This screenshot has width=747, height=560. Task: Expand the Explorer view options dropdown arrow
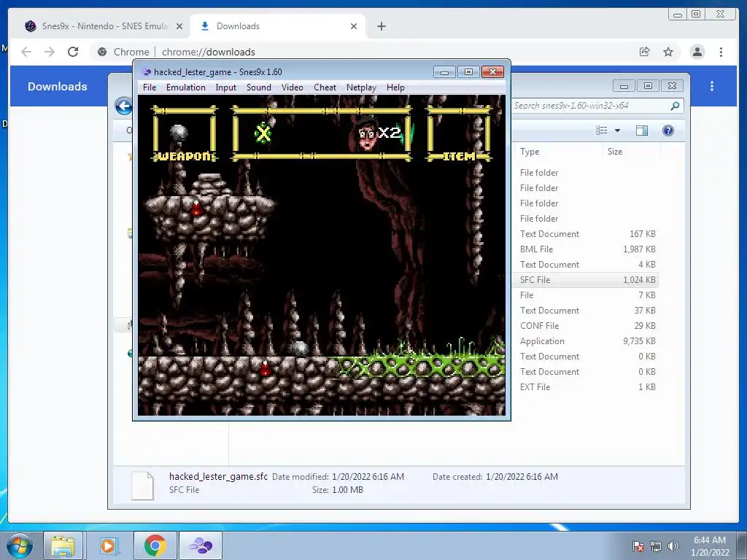click(x=617, y=131)
